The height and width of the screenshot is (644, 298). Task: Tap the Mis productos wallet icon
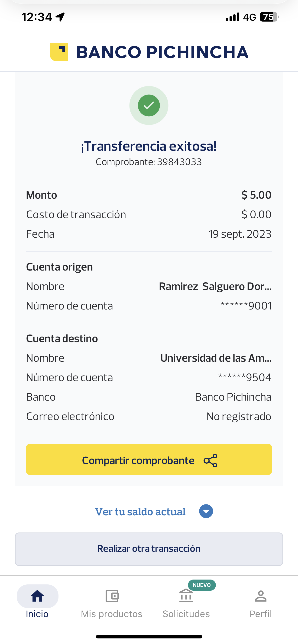tap(112, 596)
